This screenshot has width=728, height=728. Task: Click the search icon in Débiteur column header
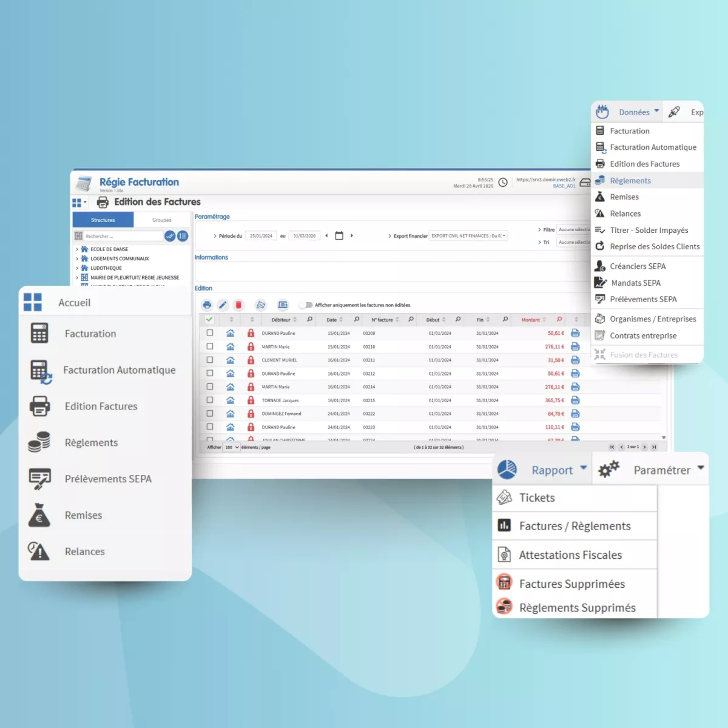(x=310, y=320)
